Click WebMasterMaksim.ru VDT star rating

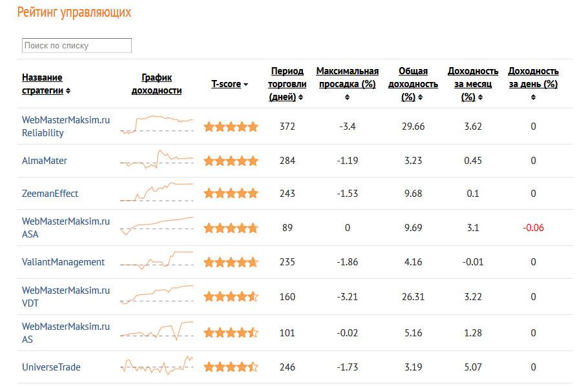pyautogui.click(x=231, y=297)
